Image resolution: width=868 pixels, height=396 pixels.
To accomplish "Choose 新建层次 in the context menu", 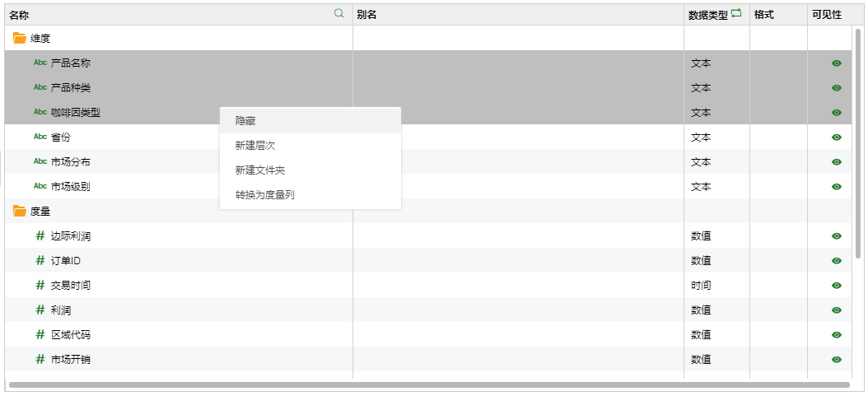I will pos(255,146).
